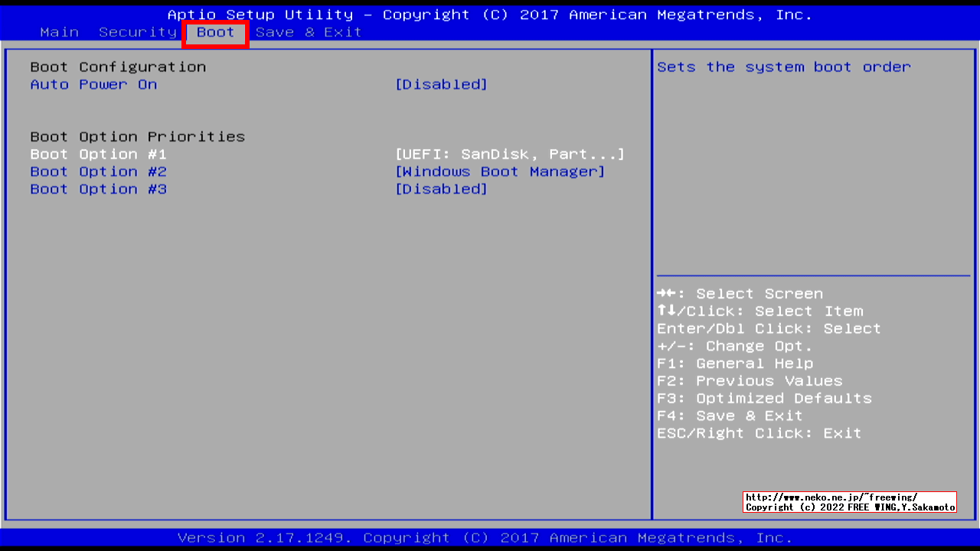Highlight the Boot Option #1 entry

(98, 154)
